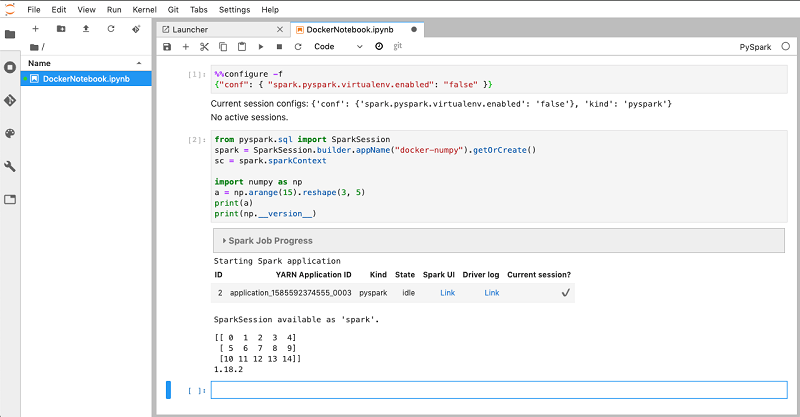The image size is (800, 417).
Task: Paste a cell using the clipboard icon
Action: tap(241, 47)
